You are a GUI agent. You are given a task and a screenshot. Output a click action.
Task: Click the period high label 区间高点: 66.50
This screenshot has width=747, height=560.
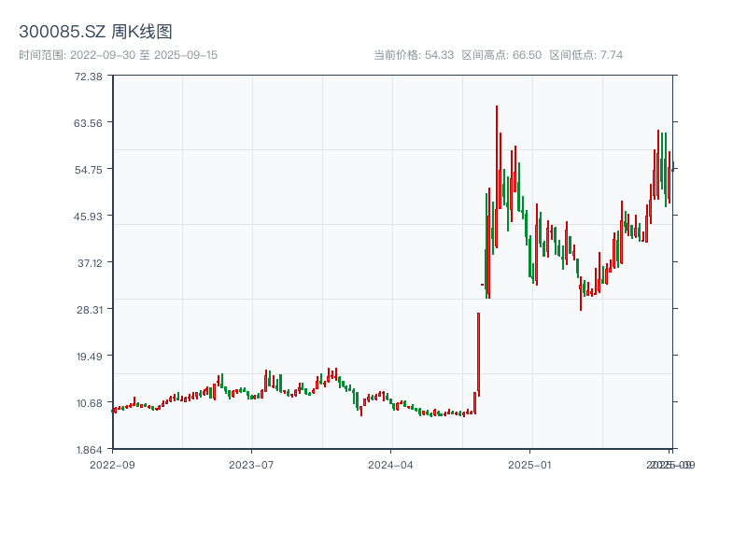[501, 55]
